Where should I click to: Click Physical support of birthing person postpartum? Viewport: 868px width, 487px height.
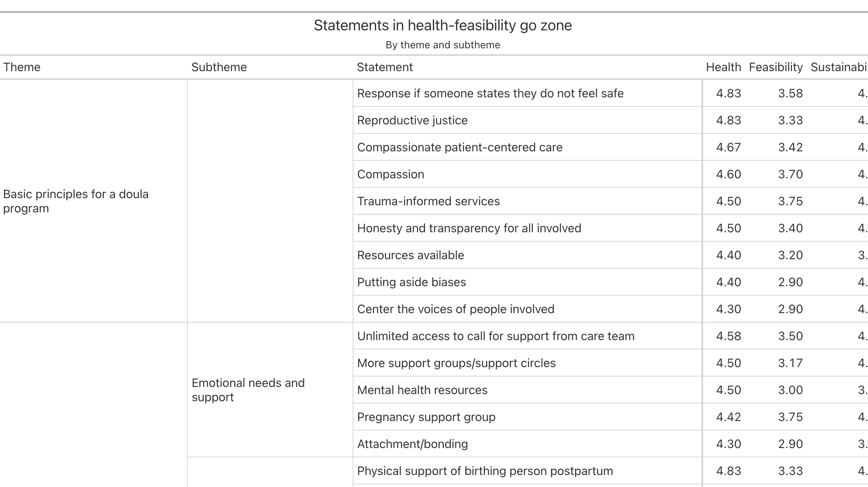(x=485, y=471)
